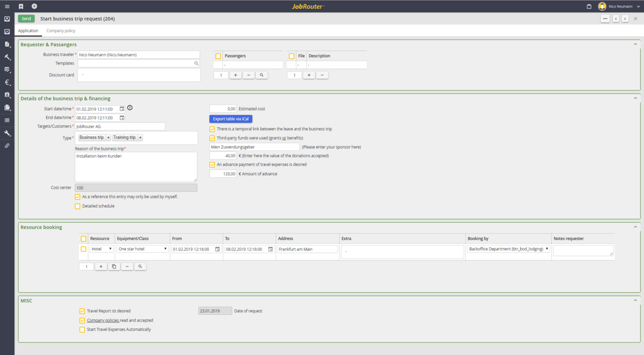Uncheck reference entry only used by myself
The width and height of the screenshot is (644, 355).
click(x=77, y=197)
